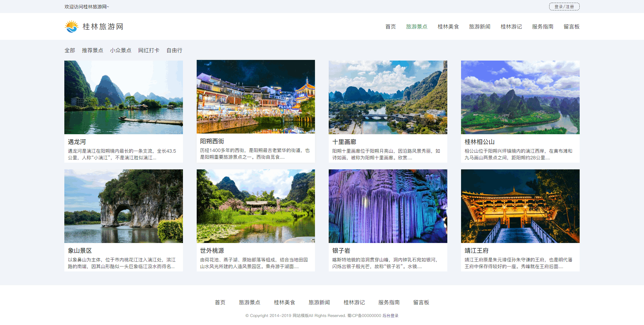Go to 首页 in the top navigation
This screenshot has height=325, width=644.
[x=390, y=26]
